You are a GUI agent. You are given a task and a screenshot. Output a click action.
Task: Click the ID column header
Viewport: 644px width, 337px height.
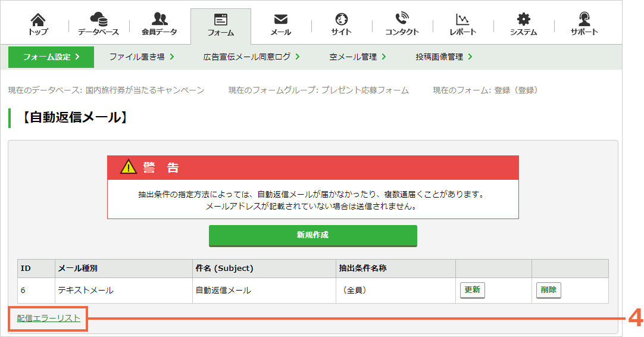pyautogui.click(x=36, y=269)
